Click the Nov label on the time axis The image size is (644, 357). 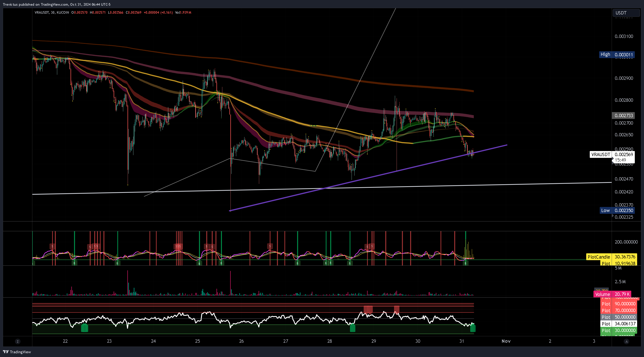click(x=506, y=341)
